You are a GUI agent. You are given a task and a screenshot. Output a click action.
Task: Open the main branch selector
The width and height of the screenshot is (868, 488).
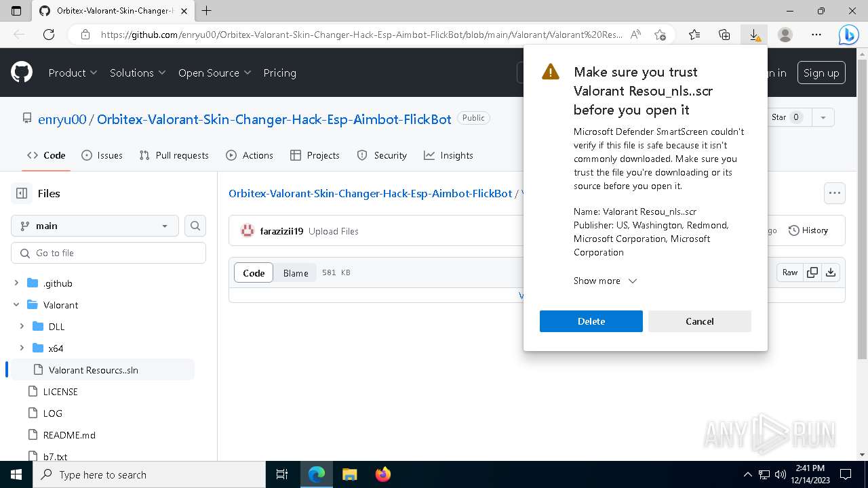(x=95, y=226)
